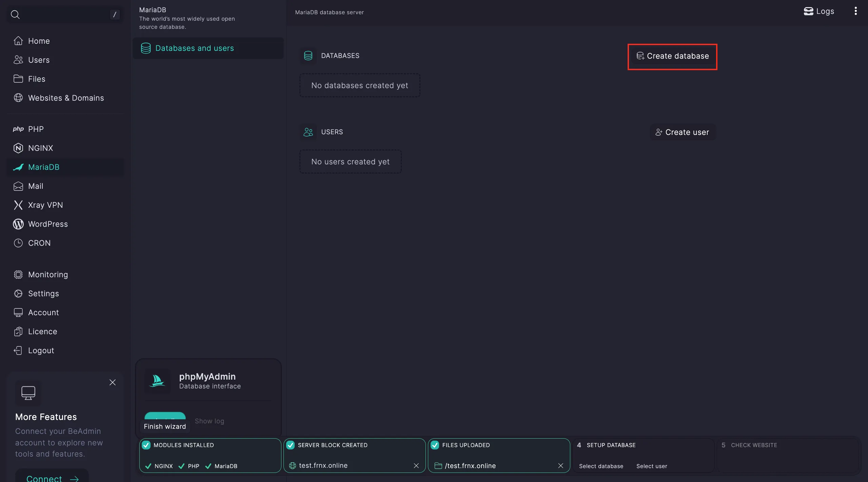Click the MariaDB database server header text
Screen dimensions: 868x482
329,12
